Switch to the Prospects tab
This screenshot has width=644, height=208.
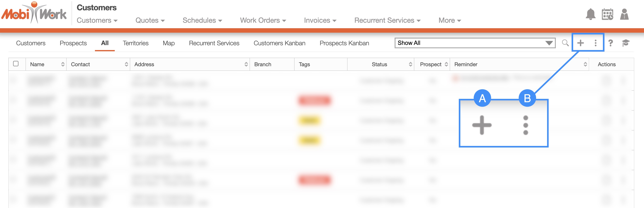click(73, 43)
